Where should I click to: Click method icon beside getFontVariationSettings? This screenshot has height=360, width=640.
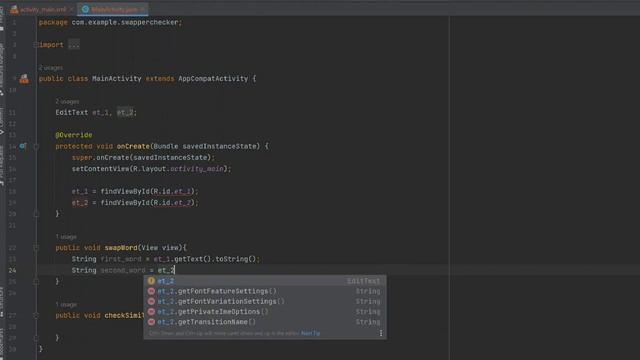pyautogui.click(x=151, y=301)
